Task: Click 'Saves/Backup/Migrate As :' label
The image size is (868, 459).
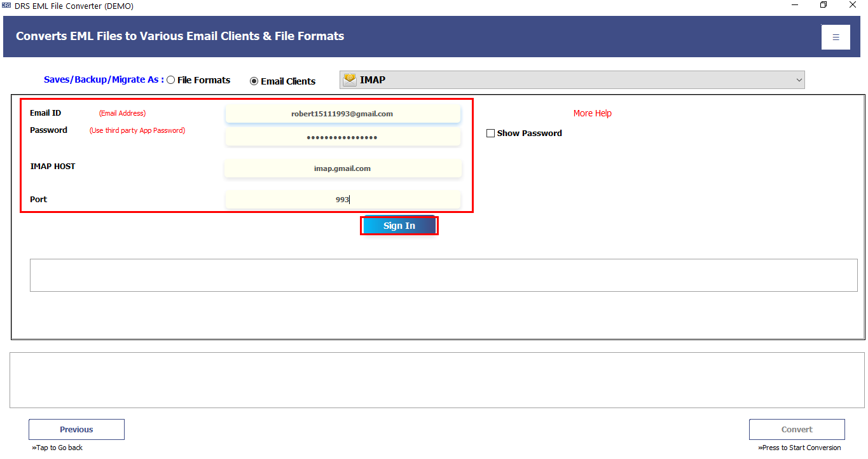Action: pyautogui.click(x=104, y=79)
